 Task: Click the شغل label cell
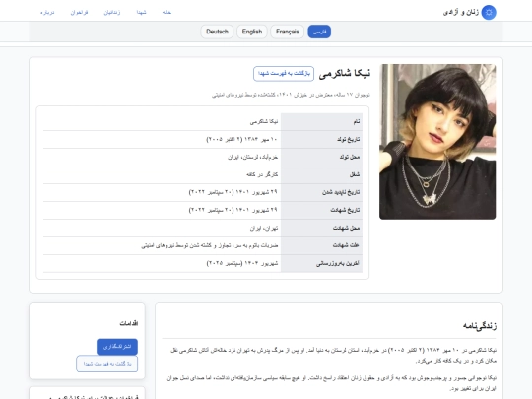(321, 174)
